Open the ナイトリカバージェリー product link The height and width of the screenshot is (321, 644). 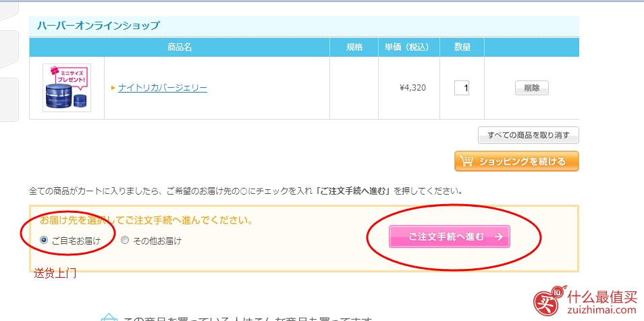click(163, 88)
